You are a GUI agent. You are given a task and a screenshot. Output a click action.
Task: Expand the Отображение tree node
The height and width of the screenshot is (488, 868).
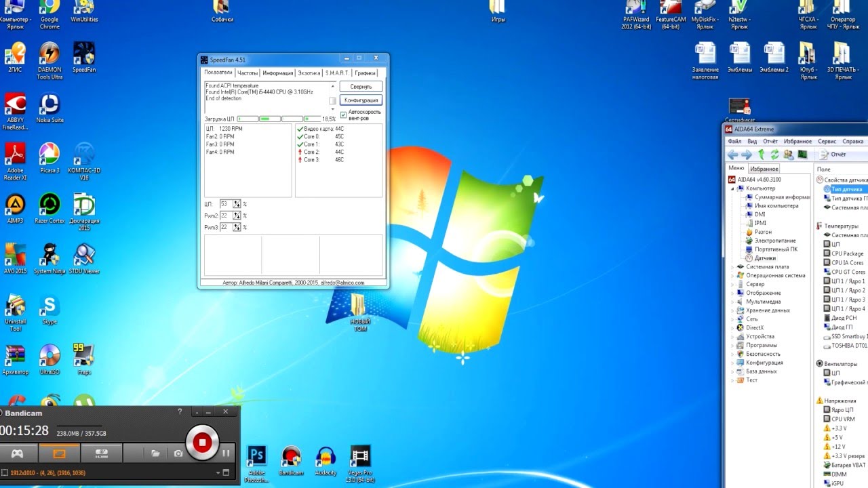(732, 293)
